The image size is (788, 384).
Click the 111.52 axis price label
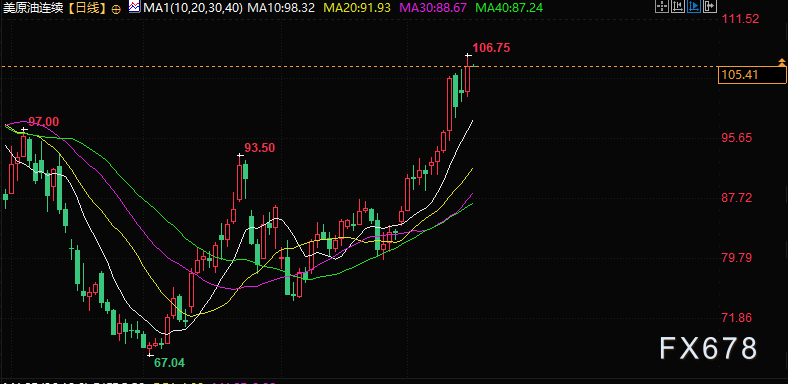pos(740,19)
